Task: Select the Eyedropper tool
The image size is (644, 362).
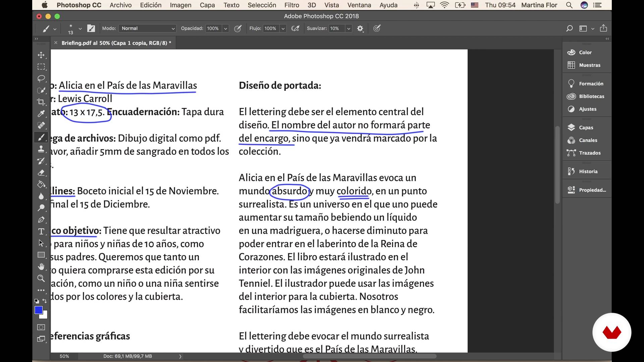Action: (x=41, y=114)
